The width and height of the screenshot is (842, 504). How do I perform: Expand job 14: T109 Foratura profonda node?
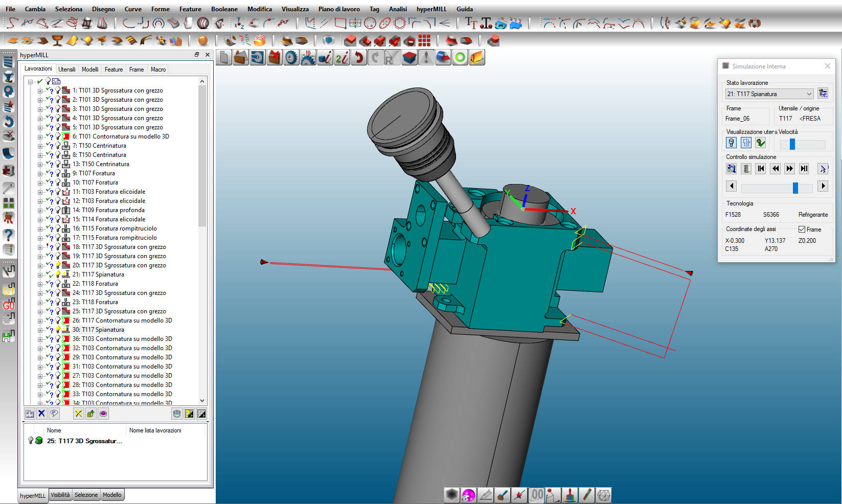[x=40, y=210]
